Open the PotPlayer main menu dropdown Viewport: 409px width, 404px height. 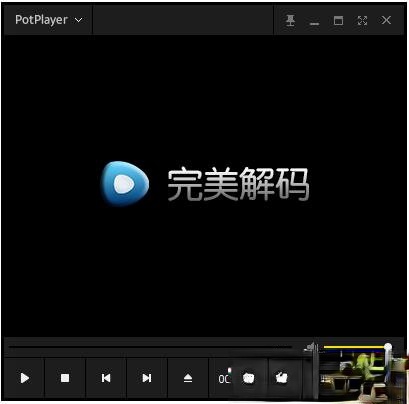click(48, 20)
